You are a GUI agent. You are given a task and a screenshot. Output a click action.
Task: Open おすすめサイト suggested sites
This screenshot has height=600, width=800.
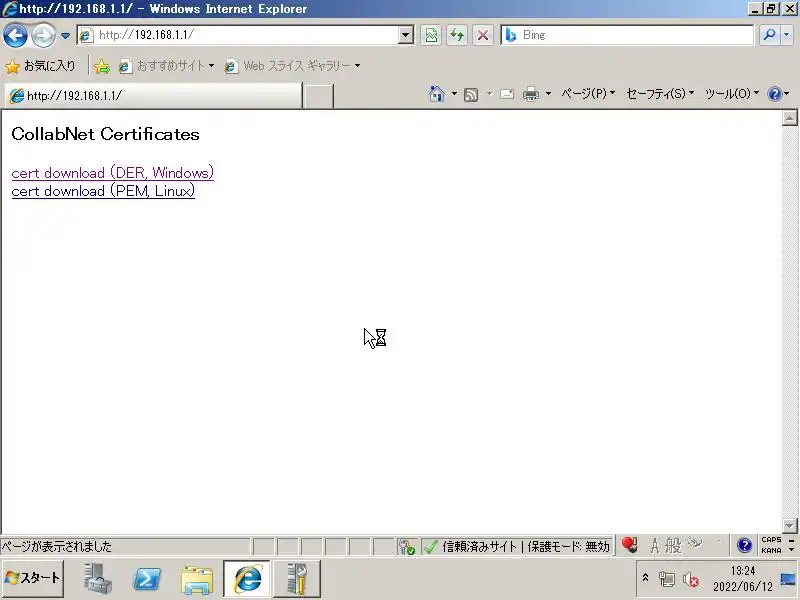[x=166, y=66]
